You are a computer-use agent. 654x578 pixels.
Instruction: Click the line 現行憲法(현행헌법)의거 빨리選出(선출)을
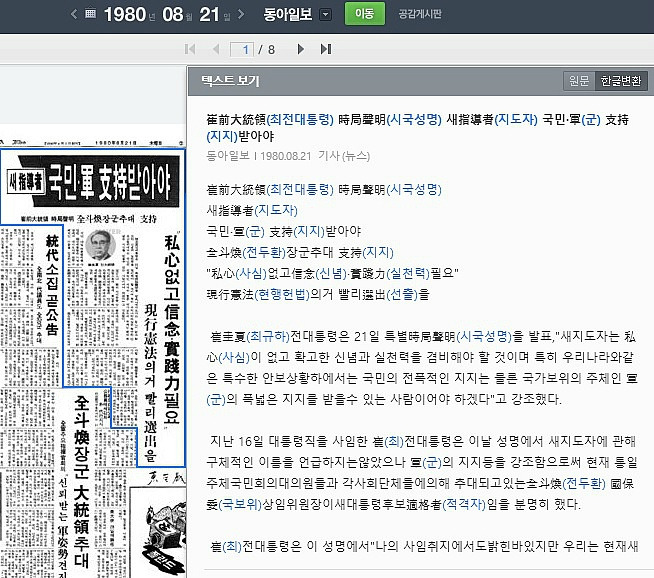(x=318, y=294)
